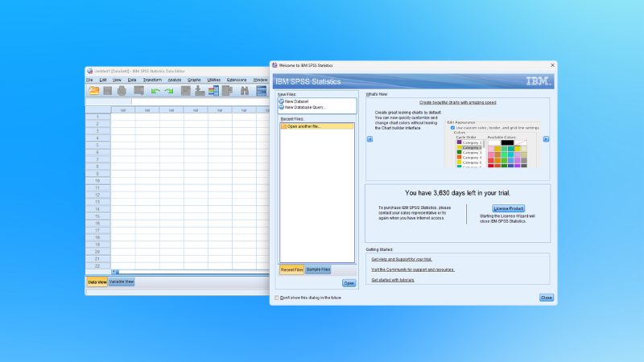Image resolution: width=644 pixels, height=362 pixels.
Task: Open the Transform menu
Action: pyautogui.click(x=152, y=80)
